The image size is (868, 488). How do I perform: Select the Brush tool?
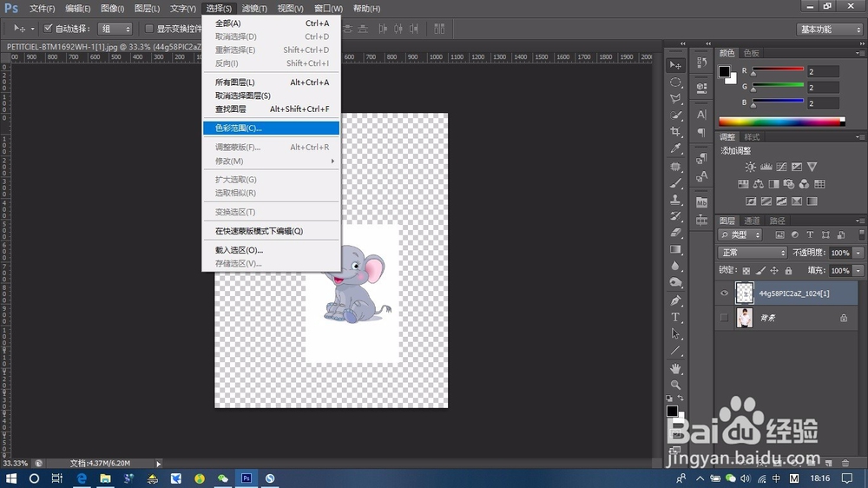tap(675, 183)
